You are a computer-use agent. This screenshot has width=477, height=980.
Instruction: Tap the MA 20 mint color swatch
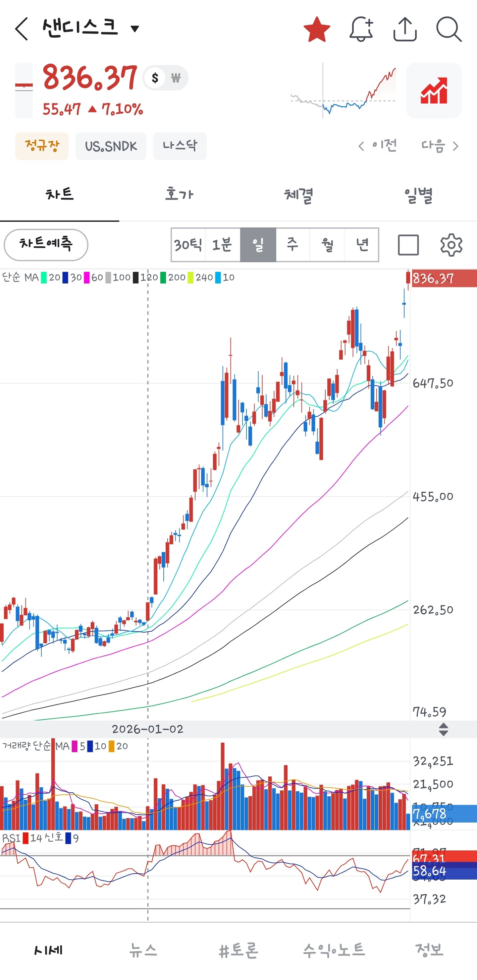click(x=44, y=277)
